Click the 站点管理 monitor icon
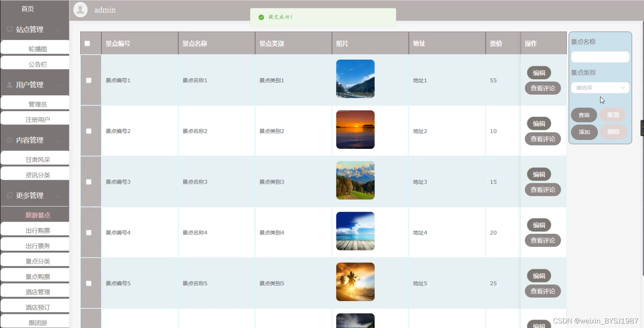 click(9, 29)
